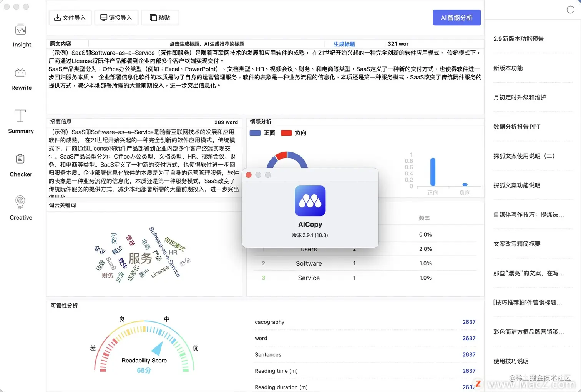Click the Reading duration (m) row
Viewport: 581px width, 392px height.
click(x=365, y=387)
